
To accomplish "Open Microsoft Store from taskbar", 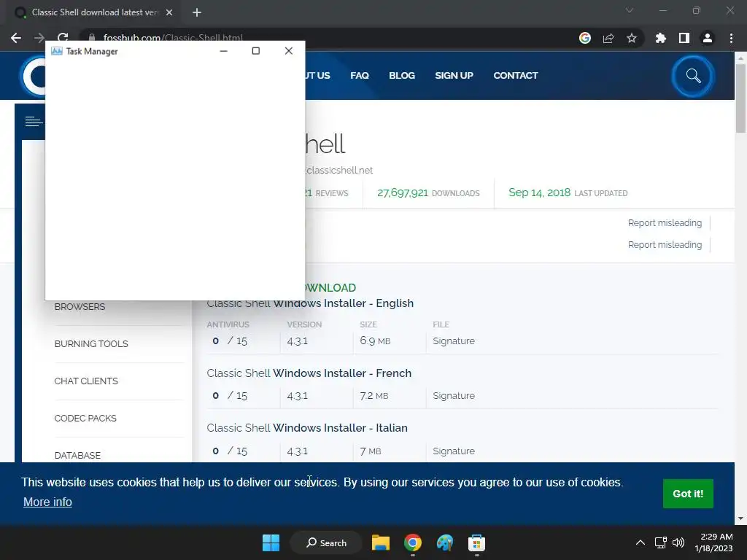I will [x=476, y=542].
